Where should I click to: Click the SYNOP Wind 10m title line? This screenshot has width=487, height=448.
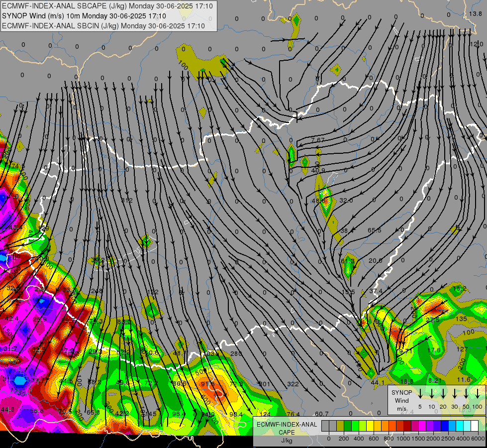click(x=84, y=16)
